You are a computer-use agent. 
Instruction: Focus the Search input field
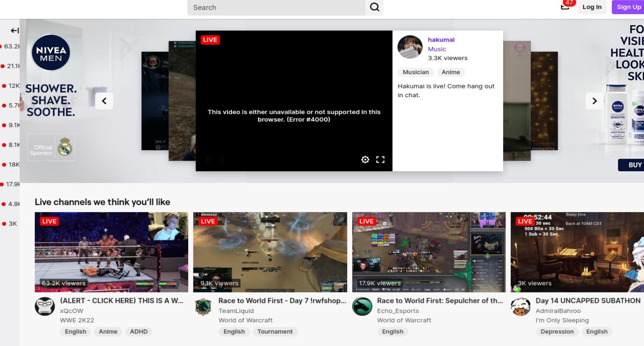[x=276, y=7]
